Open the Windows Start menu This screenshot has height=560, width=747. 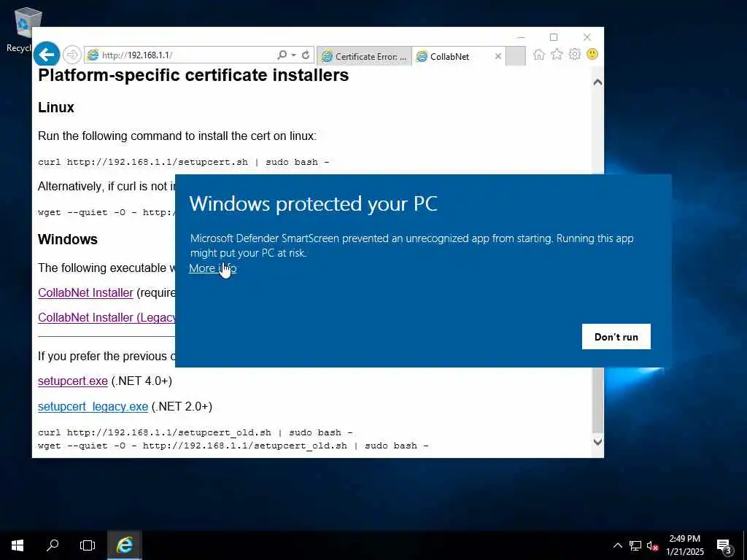[x=18, y=545]
